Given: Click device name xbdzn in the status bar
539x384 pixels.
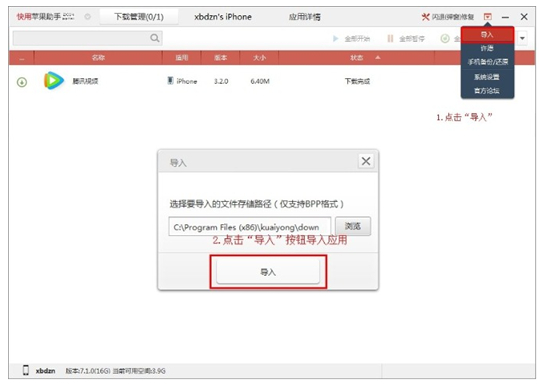Looking at the screenshot, I should click(x=45, y=371).
